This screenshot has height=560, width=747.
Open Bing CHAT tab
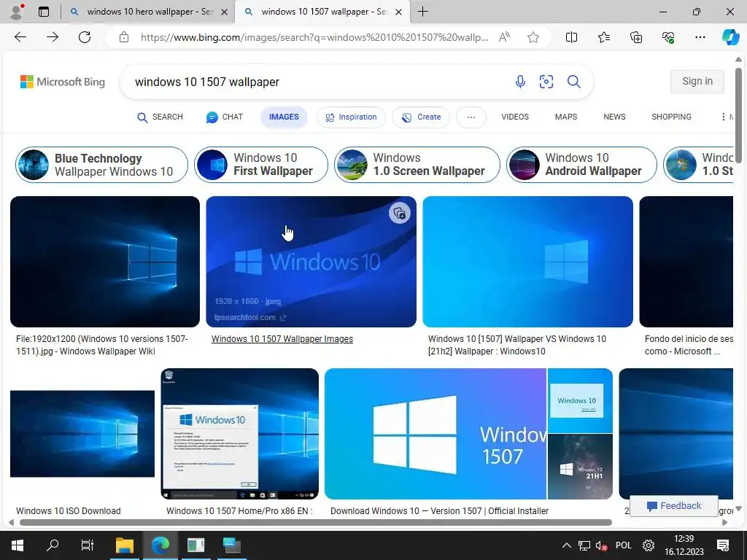[x=225, y=117]
